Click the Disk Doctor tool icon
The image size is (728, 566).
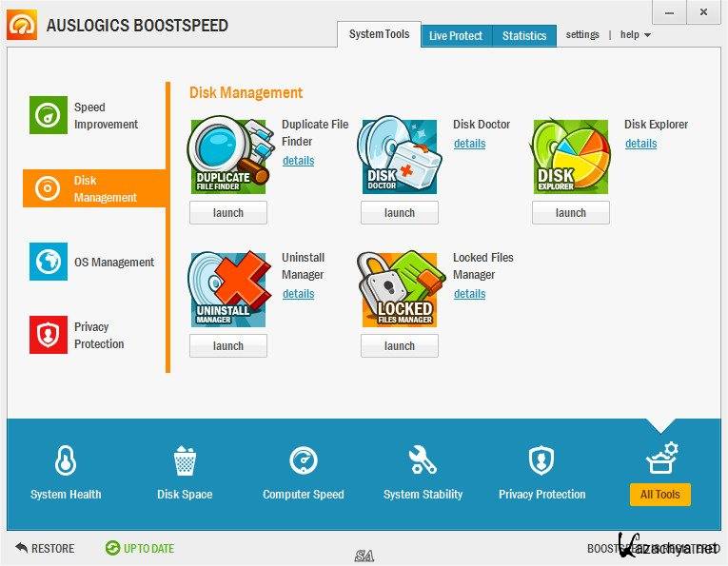(400, 156)
